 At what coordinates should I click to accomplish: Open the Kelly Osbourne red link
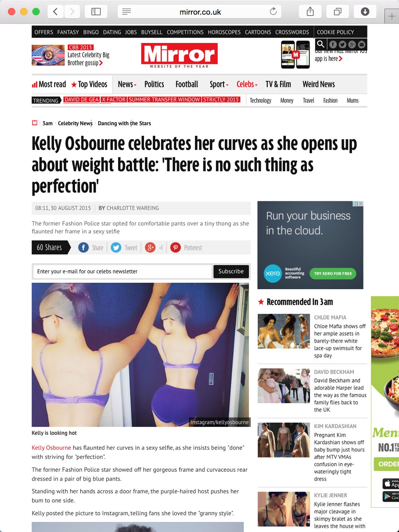[51, 448]
